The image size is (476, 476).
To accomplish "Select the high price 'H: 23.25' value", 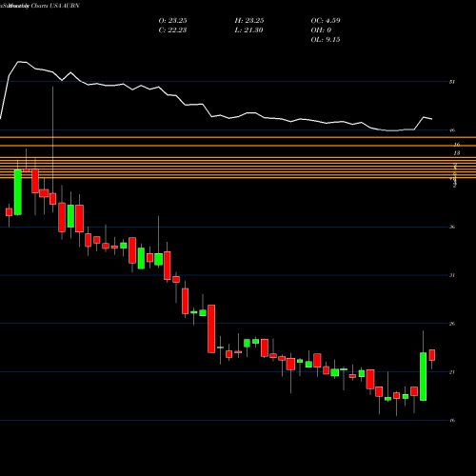I will 249,21.
